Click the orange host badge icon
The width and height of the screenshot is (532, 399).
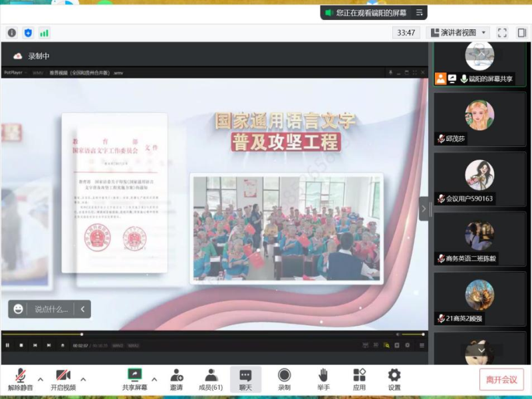pos(440,78)
